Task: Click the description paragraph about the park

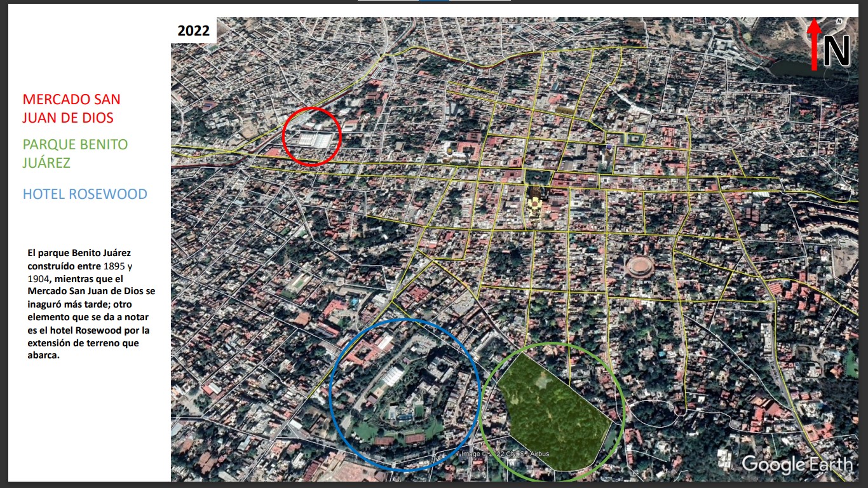Action: [89, 304]
